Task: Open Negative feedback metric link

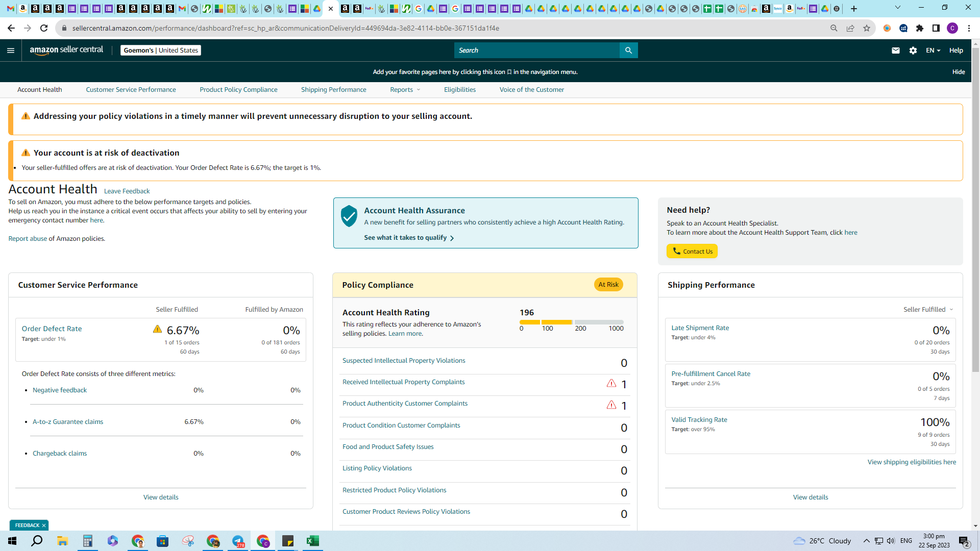Action: tap(60, 390)
